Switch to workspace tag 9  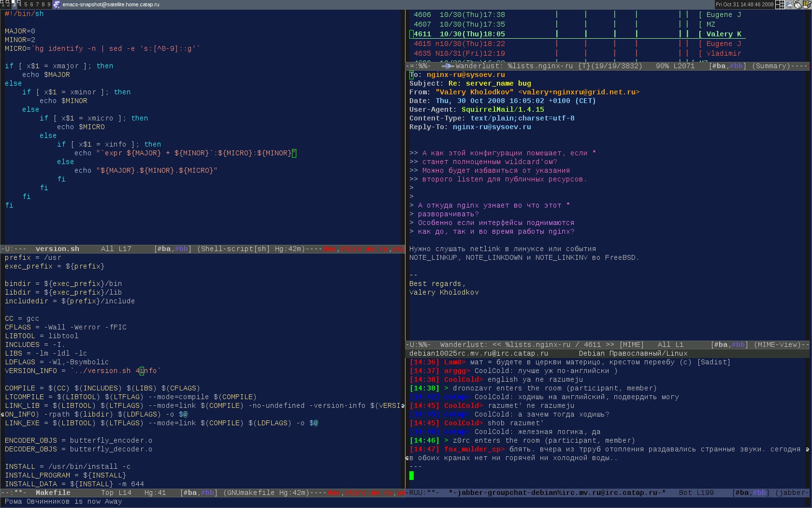49,4
